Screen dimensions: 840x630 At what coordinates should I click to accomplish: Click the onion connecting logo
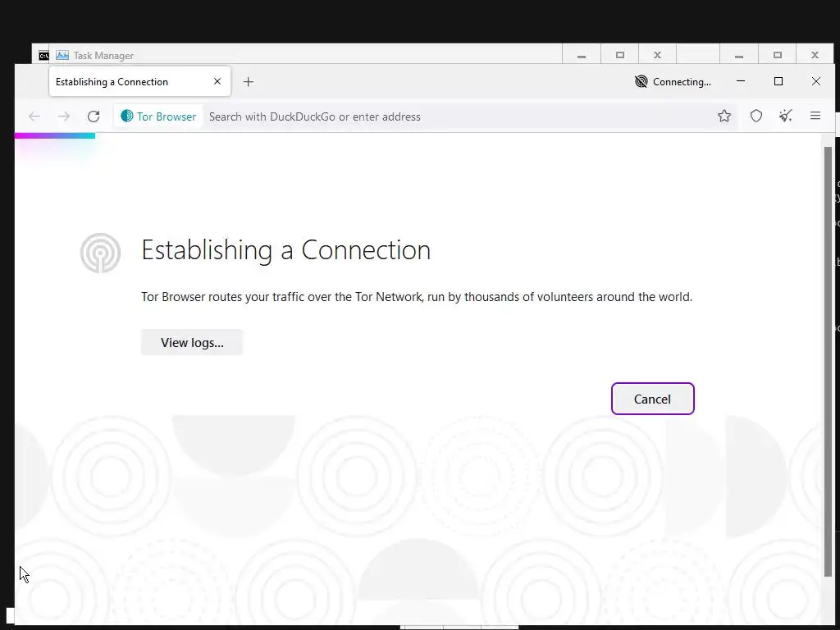click(100, 253)
